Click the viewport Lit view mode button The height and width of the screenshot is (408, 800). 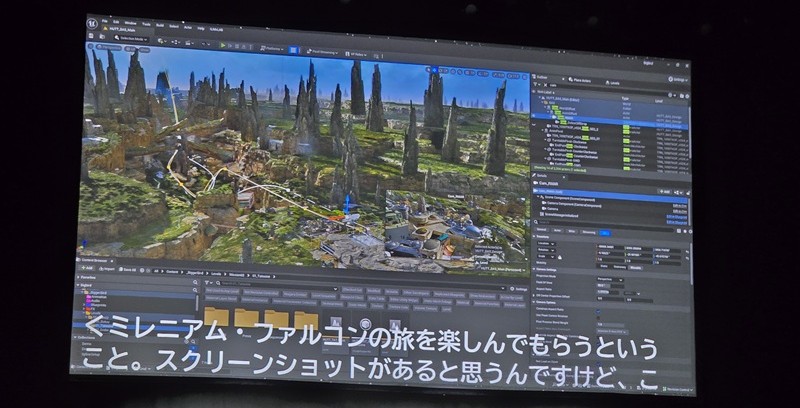pos(130,48)
